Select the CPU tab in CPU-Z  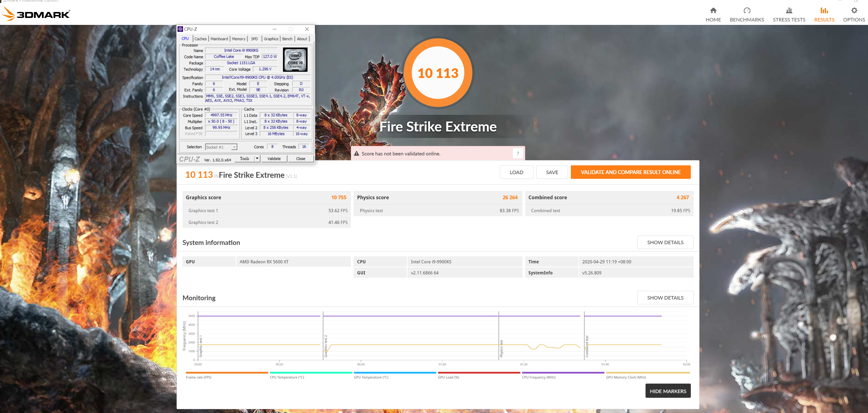(x=185, y=39)
